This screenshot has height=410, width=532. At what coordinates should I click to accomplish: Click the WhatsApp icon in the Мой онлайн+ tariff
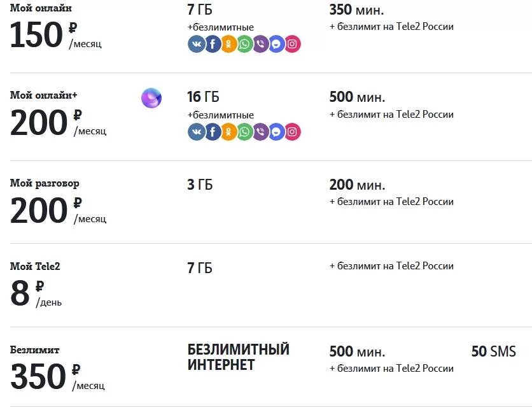[244, 132]
